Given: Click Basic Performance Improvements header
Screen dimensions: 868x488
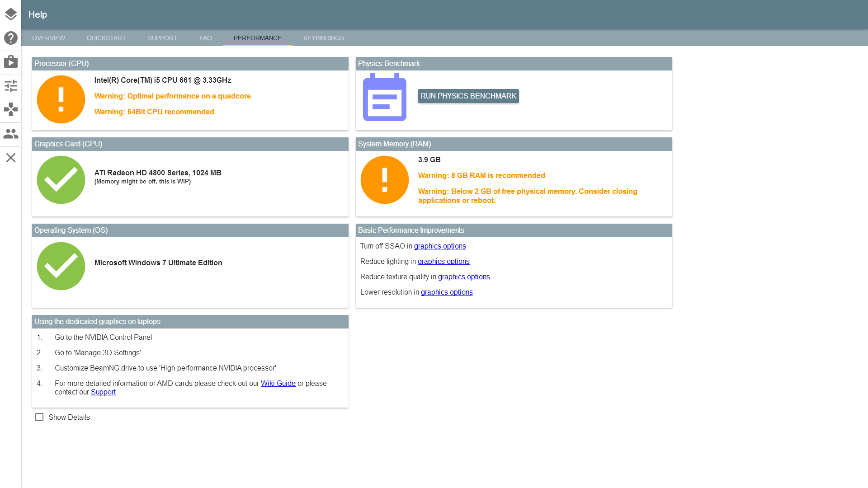Looking at the screenshot, I should click(514, 230).
